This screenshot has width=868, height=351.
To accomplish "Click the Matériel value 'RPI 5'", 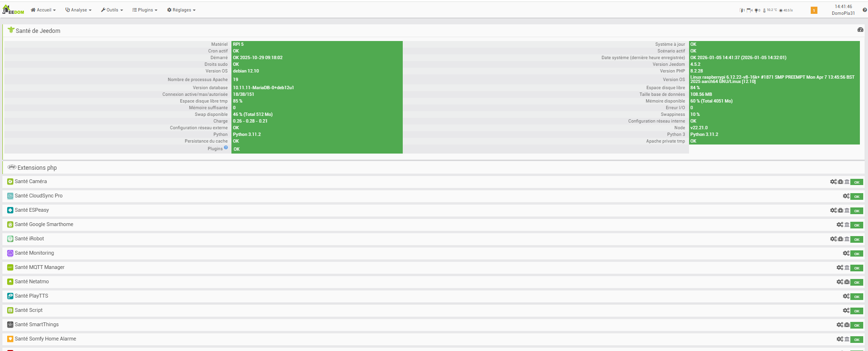I will [238, 44].
